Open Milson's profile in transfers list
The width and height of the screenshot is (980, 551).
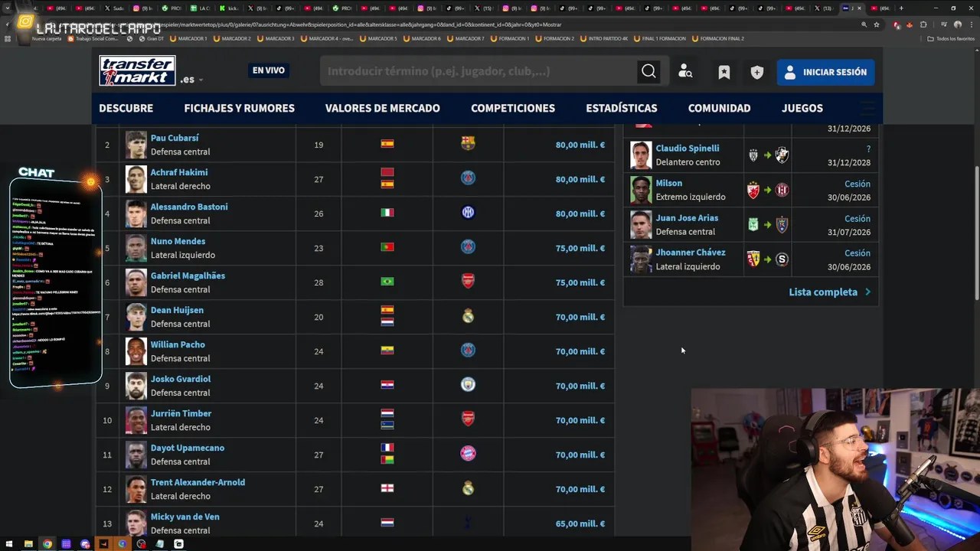click(x=668, y=183)
